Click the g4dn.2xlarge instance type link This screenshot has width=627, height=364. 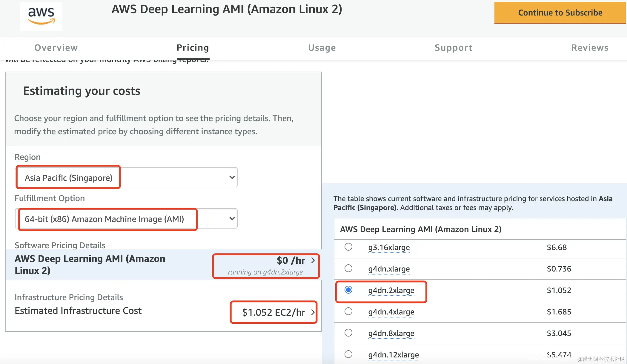pyautogui.click(x=391, y=290)
